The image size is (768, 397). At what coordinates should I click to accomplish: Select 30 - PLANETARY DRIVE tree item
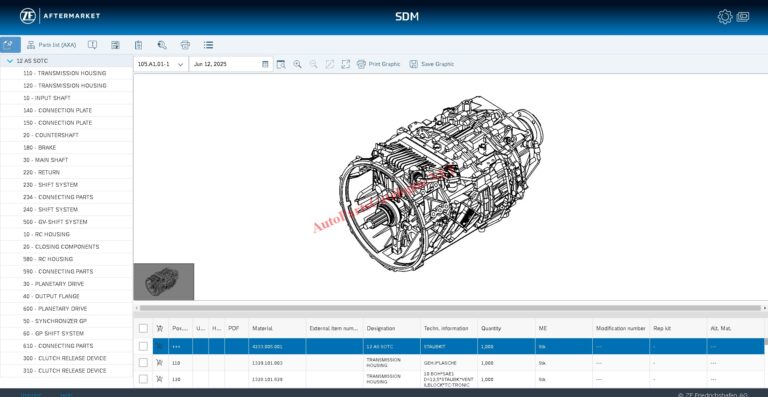(x=53, y=284)
